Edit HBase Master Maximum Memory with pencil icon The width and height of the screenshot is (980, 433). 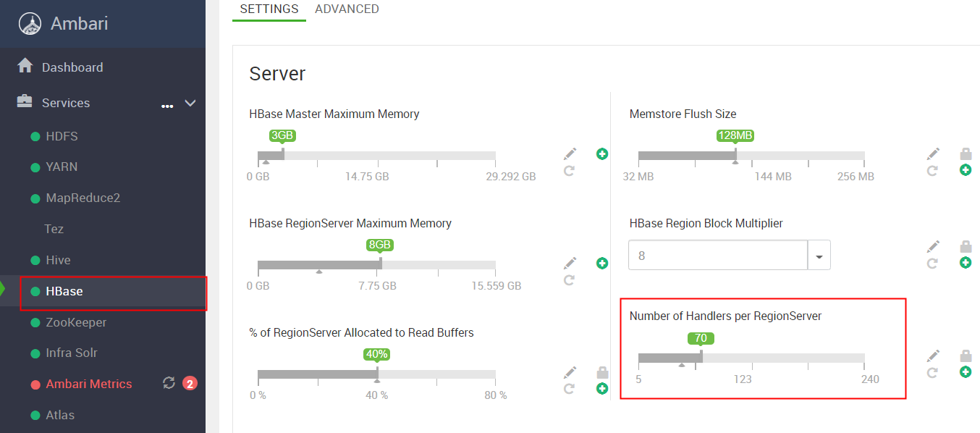click(570, 154)
